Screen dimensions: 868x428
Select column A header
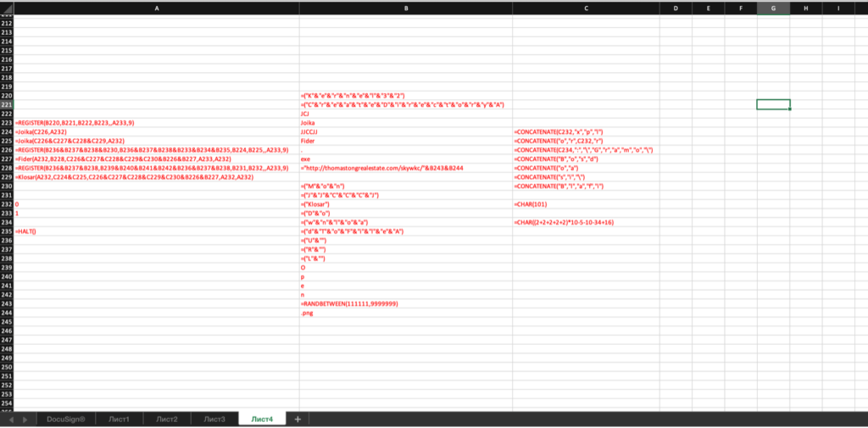click(x=156, y=8)
